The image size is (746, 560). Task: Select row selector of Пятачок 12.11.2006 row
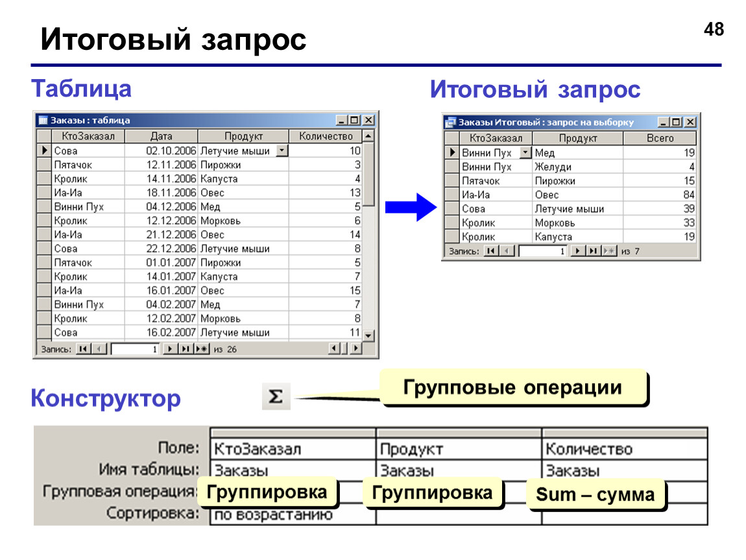click(x=44, y=165)
